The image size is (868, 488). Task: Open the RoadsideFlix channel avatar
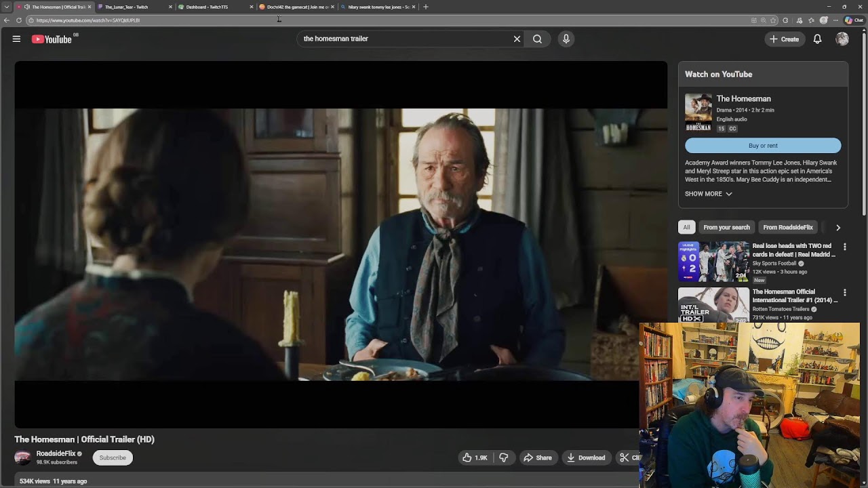click(22, 457)
